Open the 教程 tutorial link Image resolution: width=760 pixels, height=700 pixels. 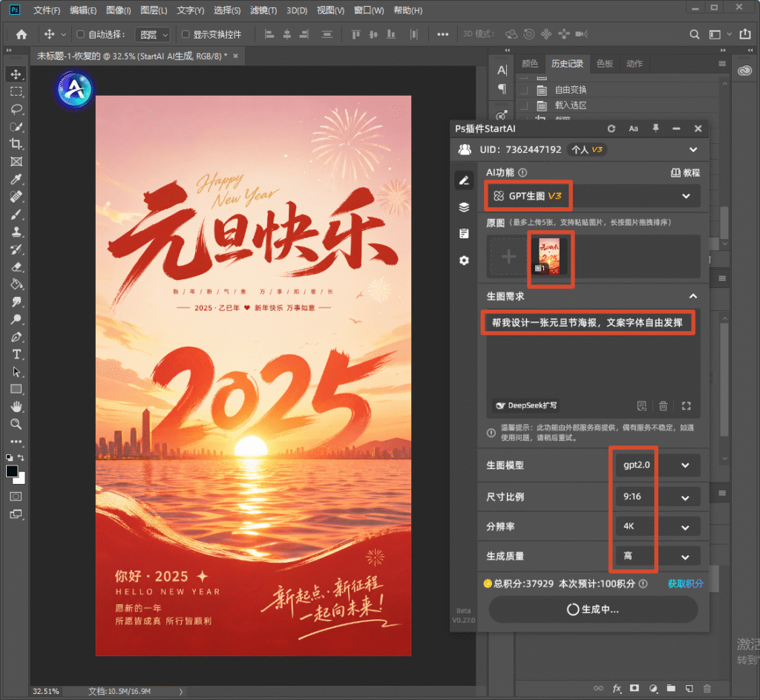[685, 172]
